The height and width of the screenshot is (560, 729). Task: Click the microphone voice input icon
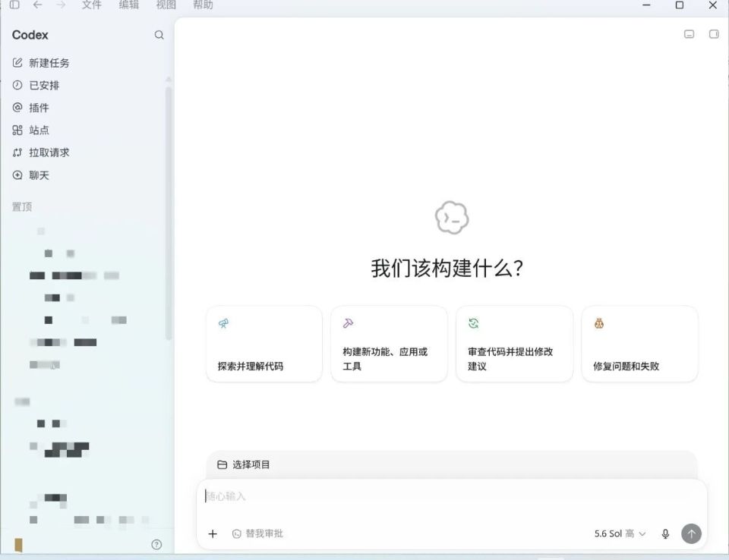coord(665,533)
